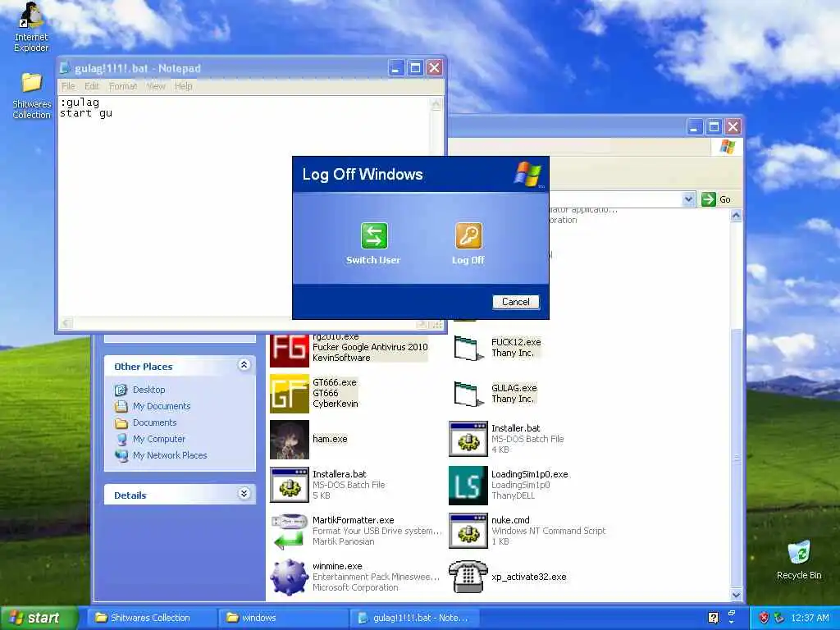Expand the Details panel
This screenshot has width=840, height=630.
[244, 494]
